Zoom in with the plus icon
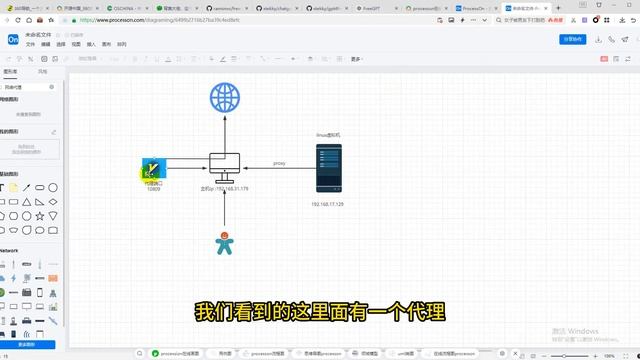The image size is (640, 360). click(596, 356)
